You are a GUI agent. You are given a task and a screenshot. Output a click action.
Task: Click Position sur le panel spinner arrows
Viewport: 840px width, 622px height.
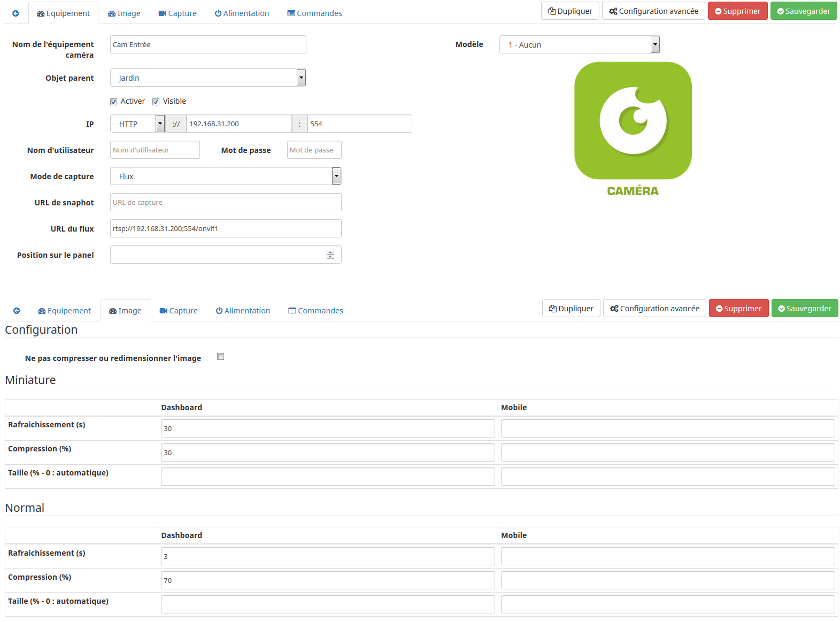click(x=330, y=255)
